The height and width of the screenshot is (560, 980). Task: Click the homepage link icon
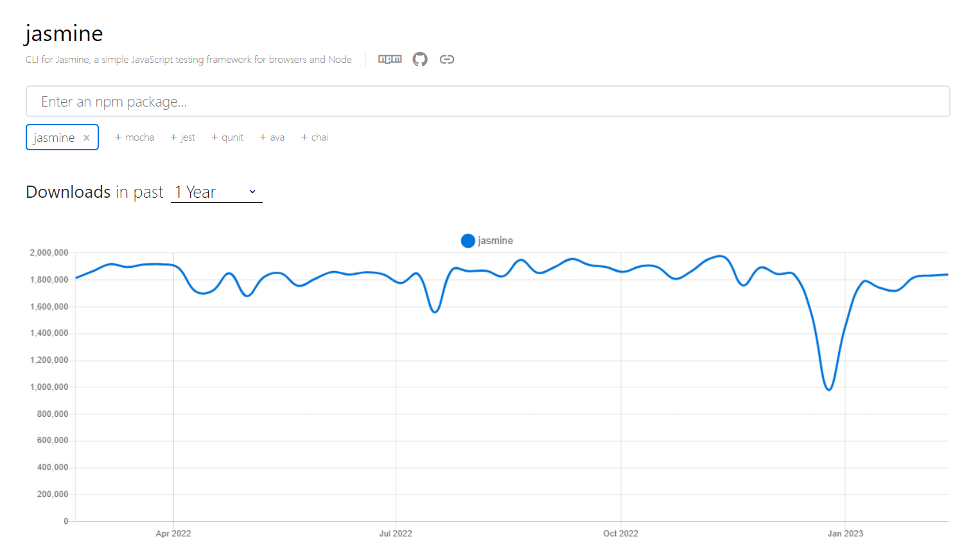pos(447,59)
